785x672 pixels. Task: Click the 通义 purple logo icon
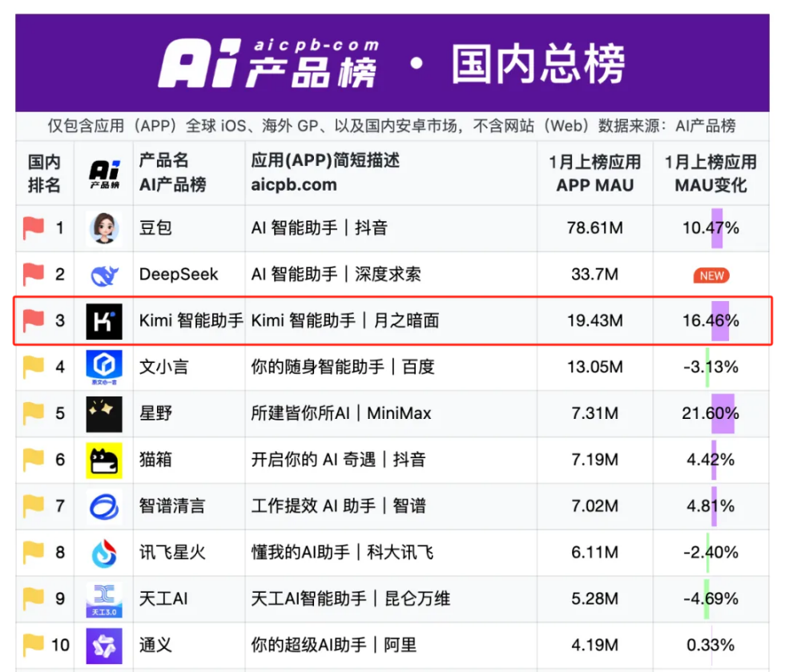104,646
